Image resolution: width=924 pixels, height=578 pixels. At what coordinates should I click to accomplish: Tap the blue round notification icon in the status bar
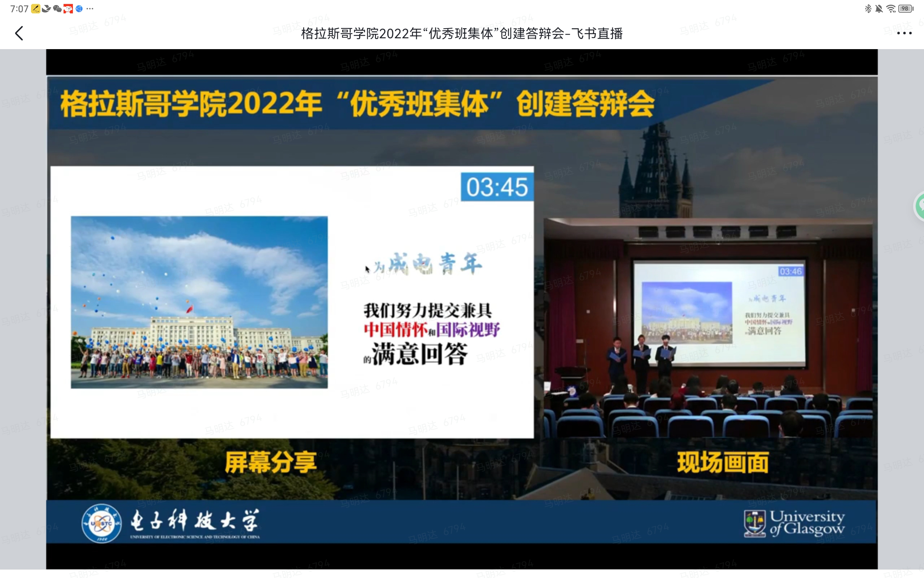point(79,8)
